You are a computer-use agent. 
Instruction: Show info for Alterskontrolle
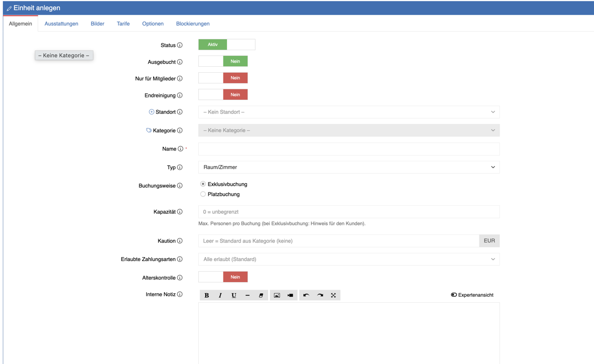coord(180,278)
